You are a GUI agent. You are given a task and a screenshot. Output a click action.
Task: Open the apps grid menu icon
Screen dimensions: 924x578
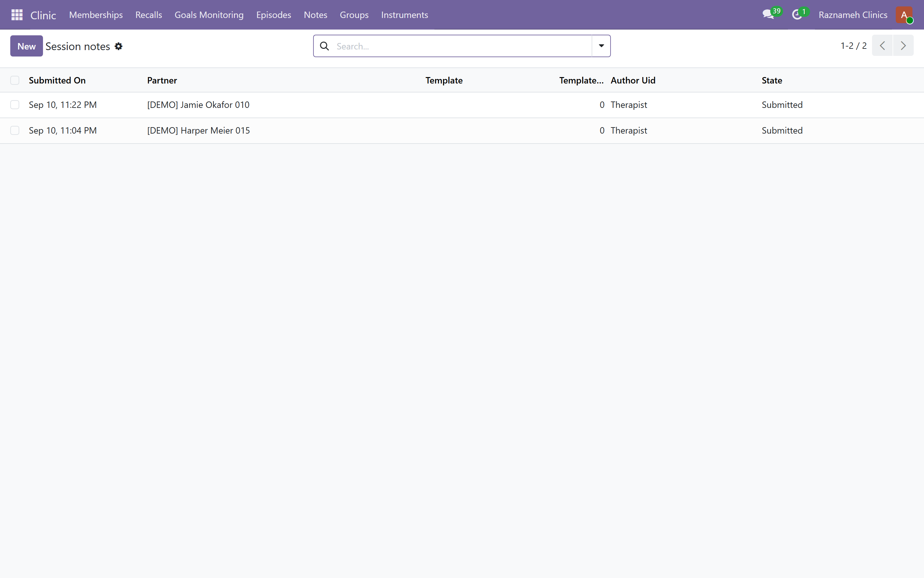(17, 15)
